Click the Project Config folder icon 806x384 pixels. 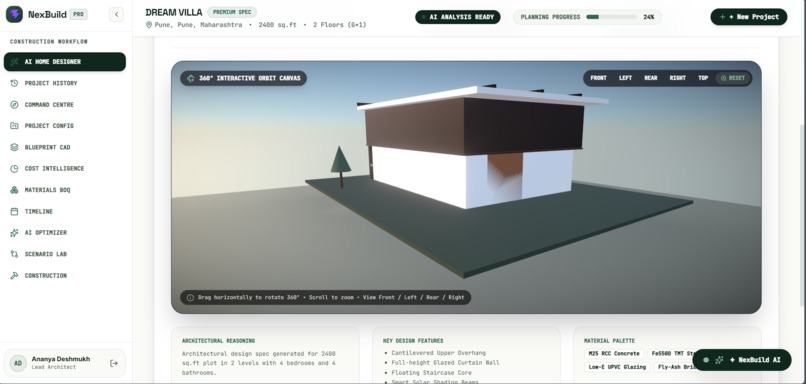[14, 126]
